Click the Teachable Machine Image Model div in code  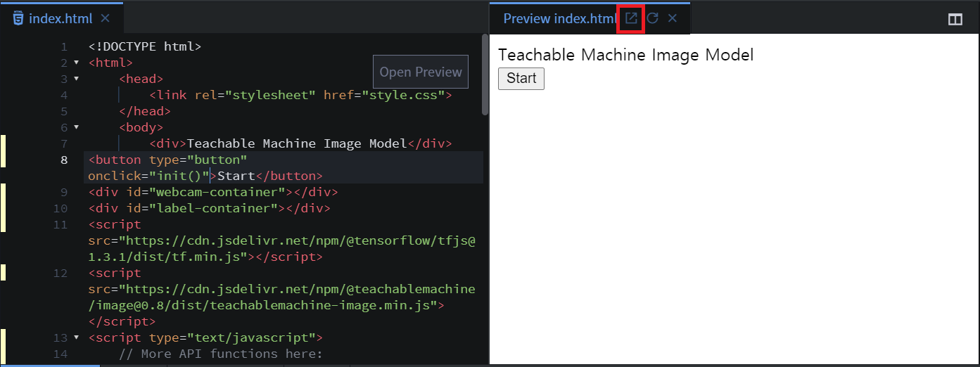tap(300, 143)
